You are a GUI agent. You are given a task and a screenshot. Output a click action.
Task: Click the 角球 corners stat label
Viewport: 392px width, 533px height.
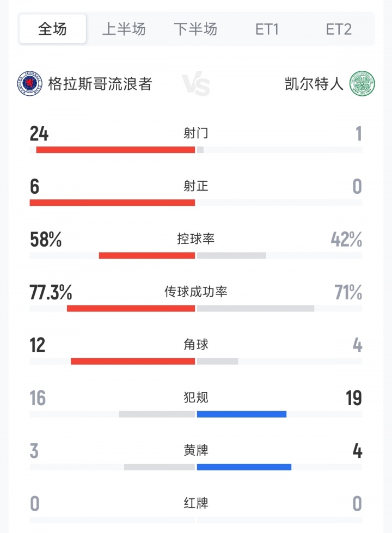pos(196,345)
